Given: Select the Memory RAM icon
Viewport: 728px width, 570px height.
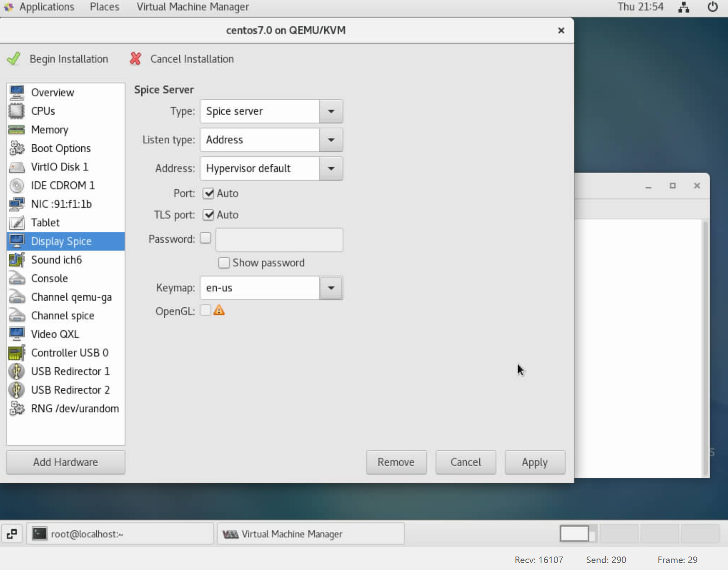Looking at the screenshot, I should point(16,130).
